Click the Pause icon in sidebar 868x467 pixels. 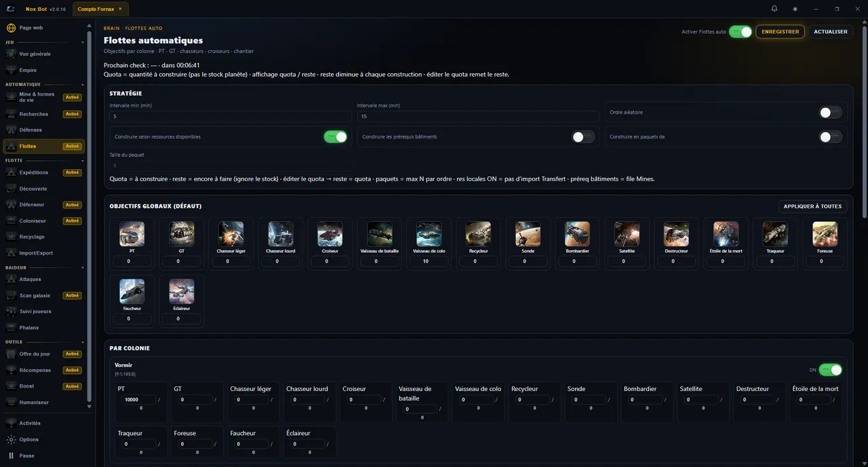tap(11, 455)
